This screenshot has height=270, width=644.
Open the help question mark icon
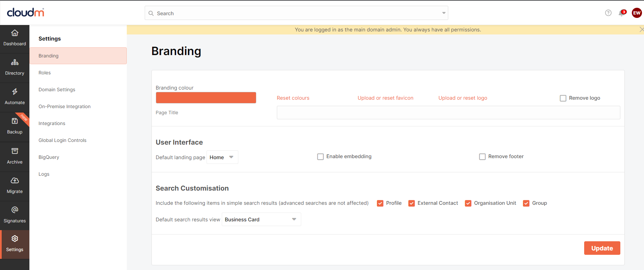pos(608,13)
